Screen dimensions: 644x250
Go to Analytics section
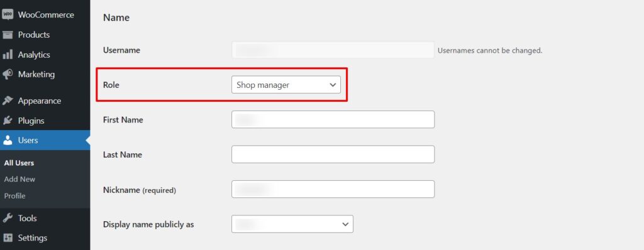click(x=45, y=55)
